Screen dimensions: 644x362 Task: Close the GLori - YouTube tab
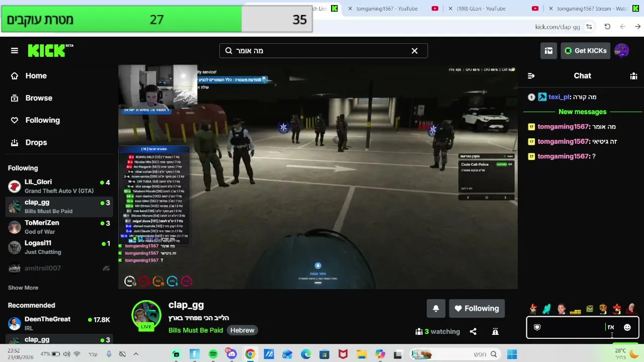[451, 9]
